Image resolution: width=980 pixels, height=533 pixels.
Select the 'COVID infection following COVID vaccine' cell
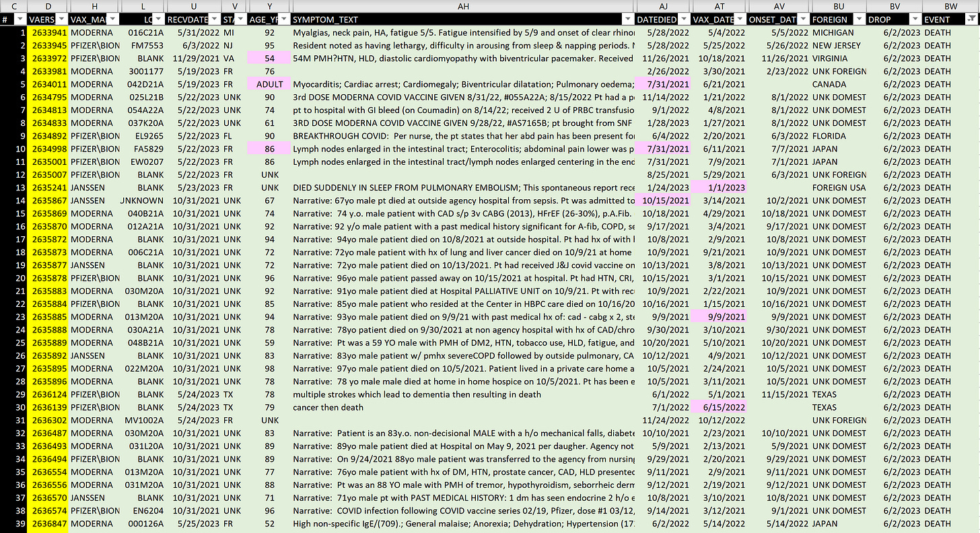coord(464,511)
